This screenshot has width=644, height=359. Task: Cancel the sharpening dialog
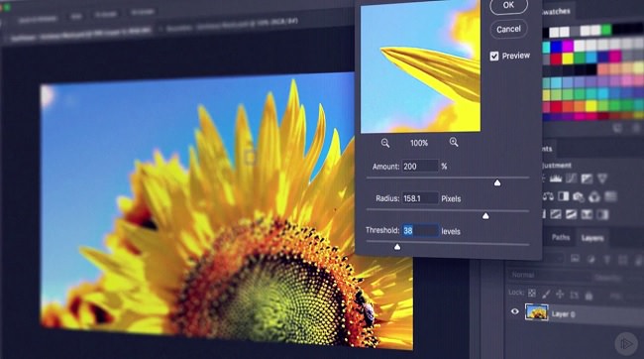coord(508,29)
